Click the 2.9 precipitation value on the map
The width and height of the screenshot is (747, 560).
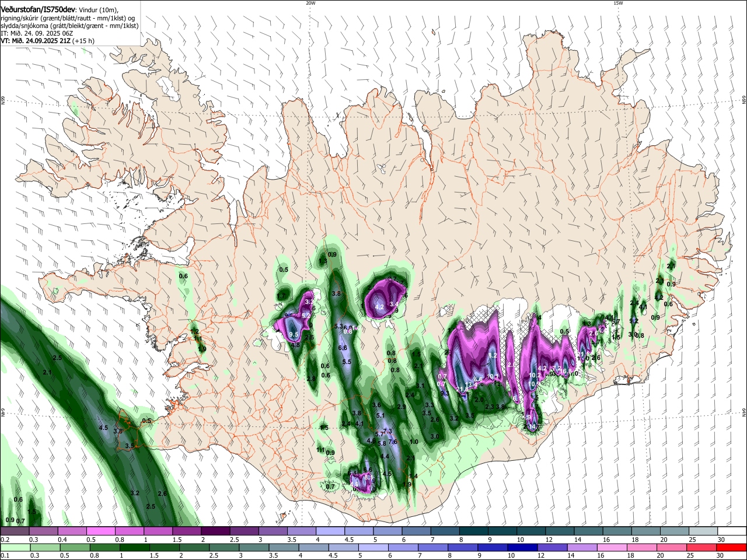pos(402,407)
